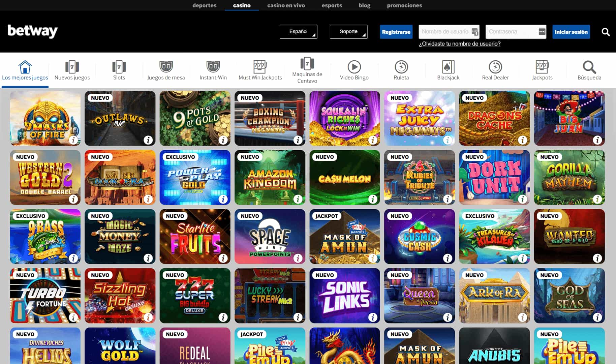Show info for Power Play Gold
616x364 pixels.
(x=223, y=199)
